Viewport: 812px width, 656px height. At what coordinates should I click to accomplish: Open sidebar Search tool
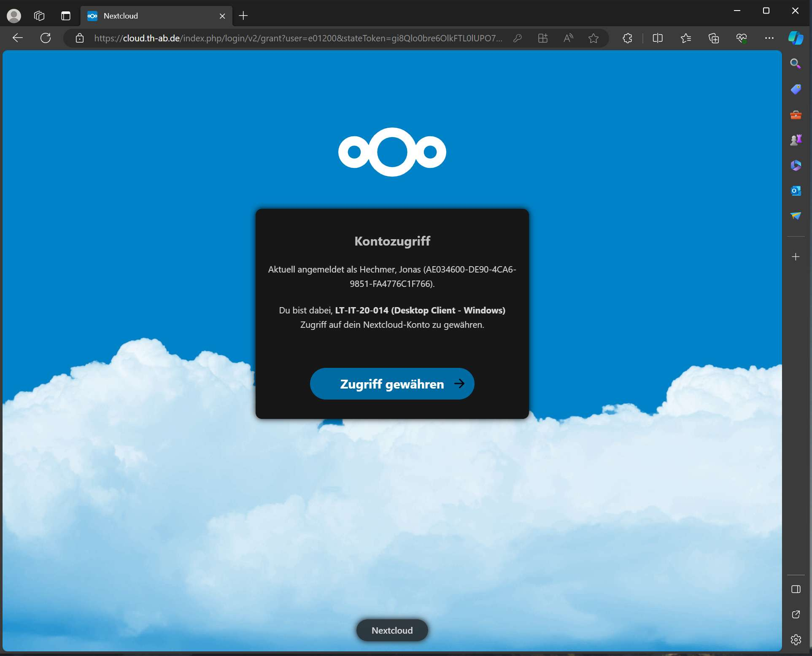[x=796, y=64]
